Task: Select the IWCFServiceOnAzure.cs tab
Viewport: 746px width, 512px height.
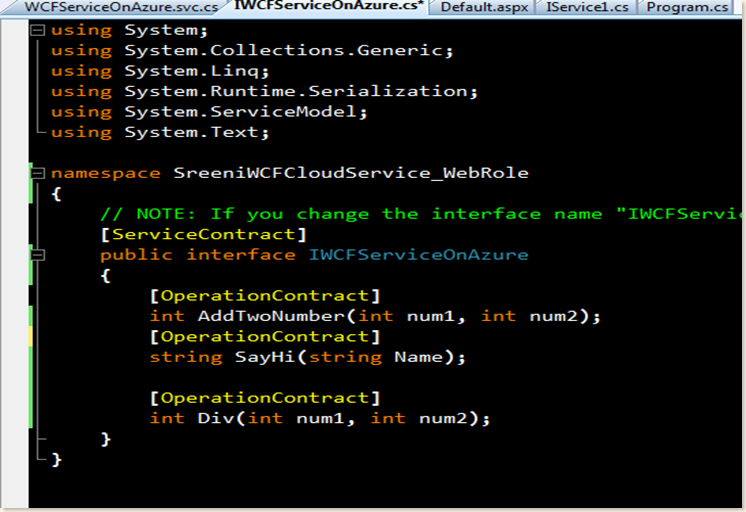Action: click(329, 7)
